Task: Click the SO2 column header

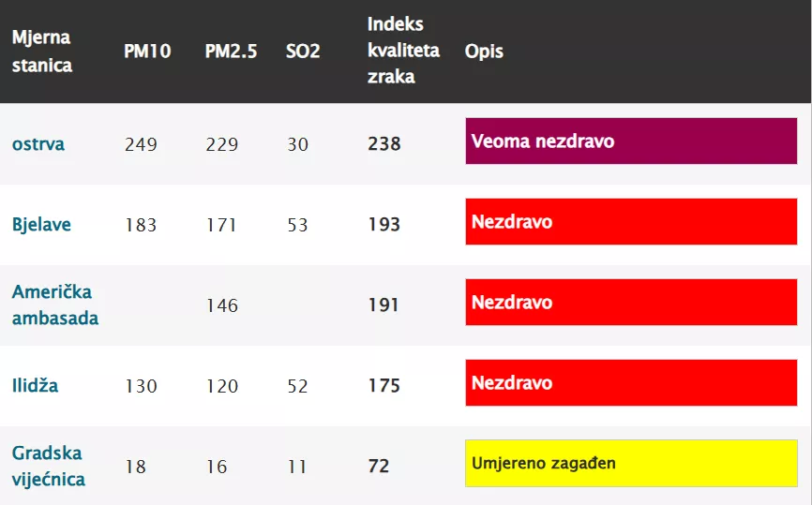Action: point(303,52)
